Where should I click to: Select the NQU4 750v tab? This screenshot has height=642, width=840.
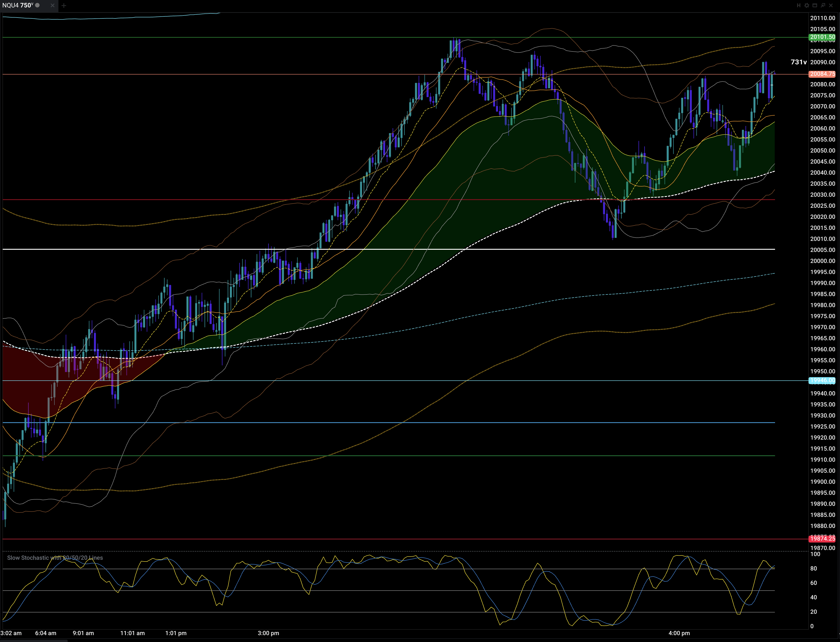[18, 5]
